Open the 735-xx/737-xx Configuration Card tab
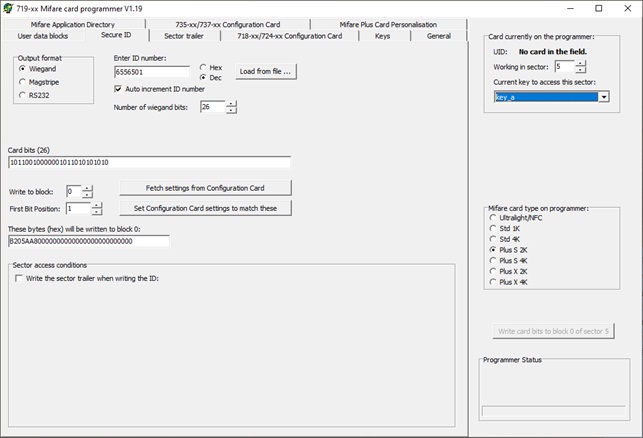The image size is (643, 438). 228,24
